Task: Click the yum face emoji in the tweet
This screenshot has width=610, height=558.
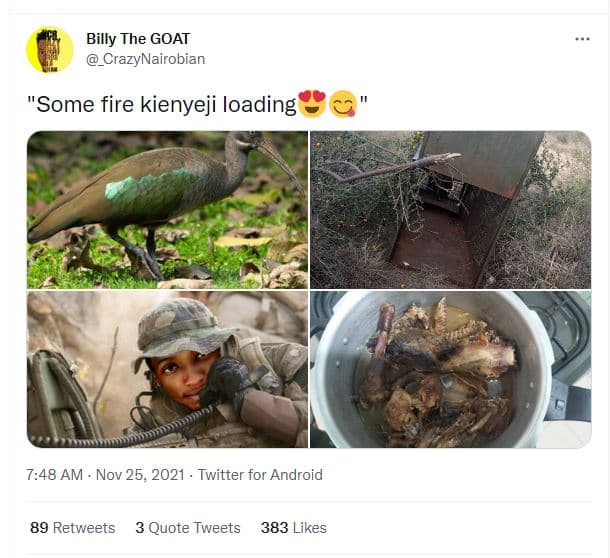Action: (343, 104)
